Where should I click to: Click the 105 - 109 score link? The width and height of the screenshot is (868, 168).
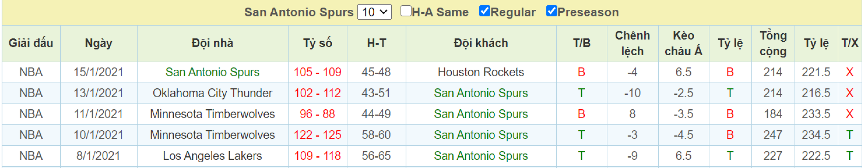(317, 72)
